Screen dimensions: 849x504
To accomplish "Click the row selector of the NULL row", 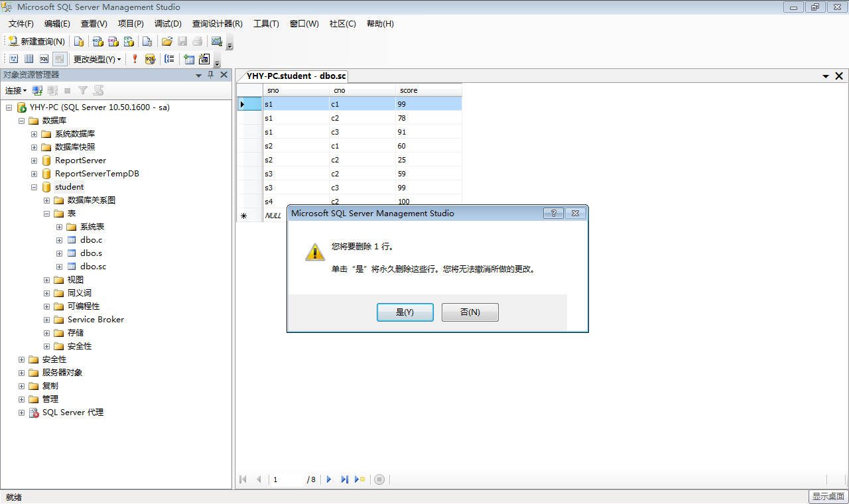I will [x=249, y=216].
